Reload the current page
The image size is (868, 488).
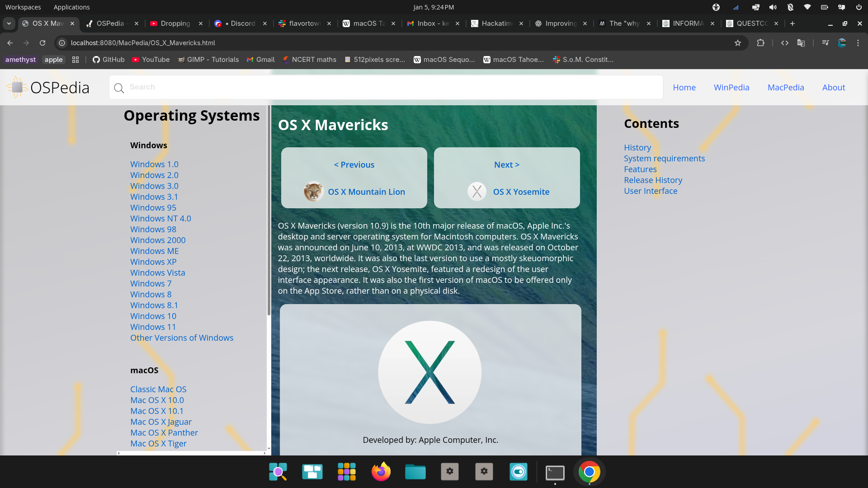pos(42,43)
